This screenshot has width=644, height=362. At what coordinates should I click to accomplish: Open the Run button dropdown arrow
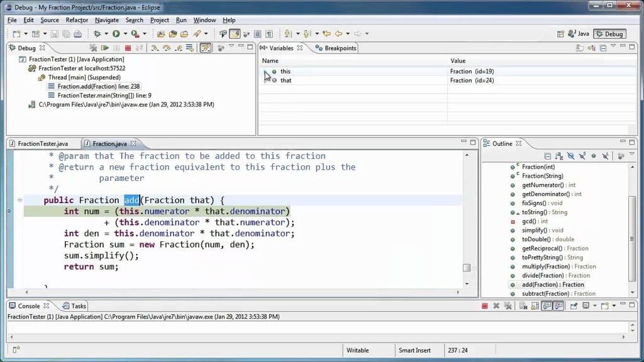point(125,33)
